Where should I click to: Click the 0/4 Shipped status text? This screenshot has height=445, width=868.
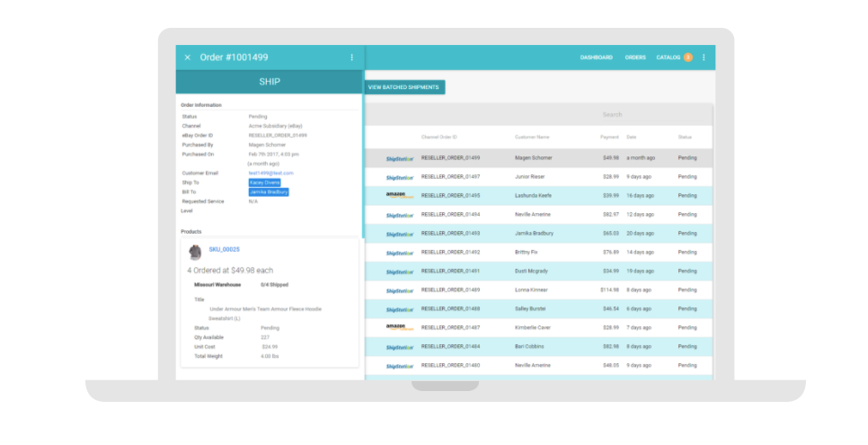[275, 285]
